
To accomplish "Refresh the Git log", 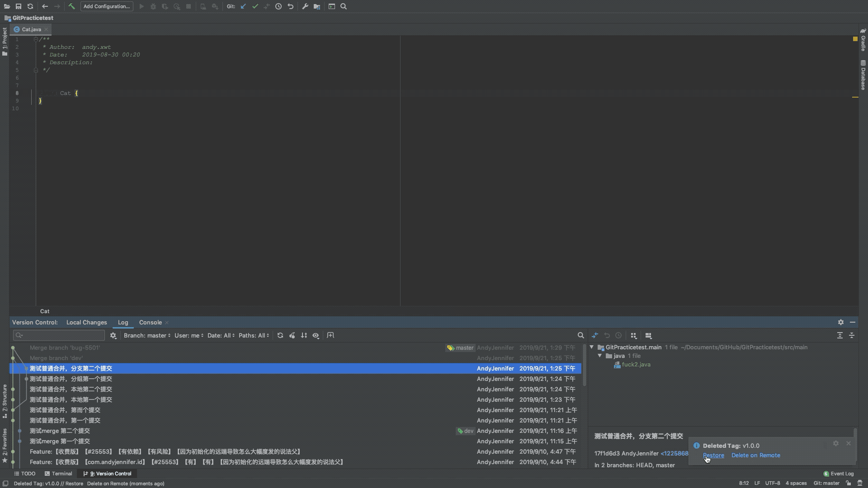I will tap(280, 335).
